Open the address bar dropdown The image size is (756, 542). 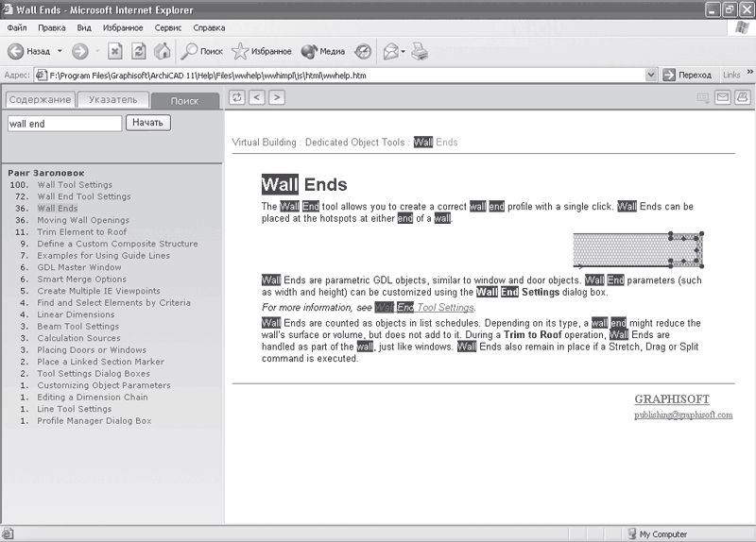(651, 75)
